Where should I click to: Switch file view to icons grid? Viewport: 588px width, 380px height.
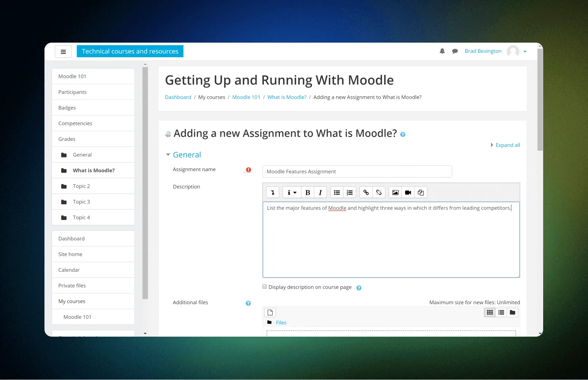pos(490,313)
